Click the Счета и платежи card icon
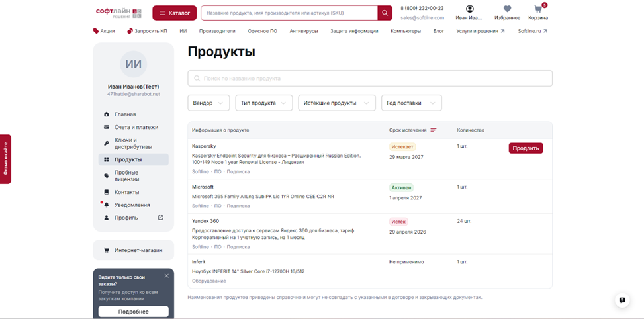Screen dimensions: 644x319 [107, 127]
